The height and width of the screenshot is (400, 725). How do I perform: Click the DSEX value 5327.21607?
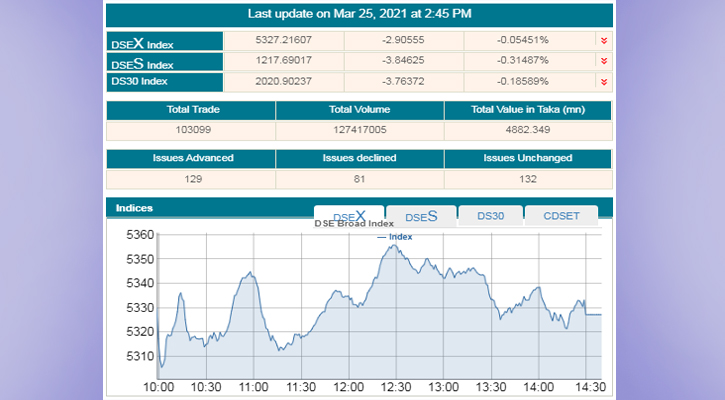pos(284,41)
